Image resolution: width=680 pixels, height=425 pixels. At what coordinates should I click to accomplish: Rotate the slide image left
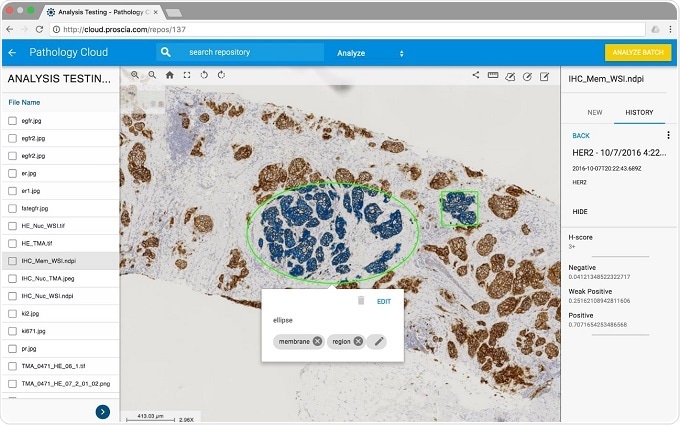(204, 75)
